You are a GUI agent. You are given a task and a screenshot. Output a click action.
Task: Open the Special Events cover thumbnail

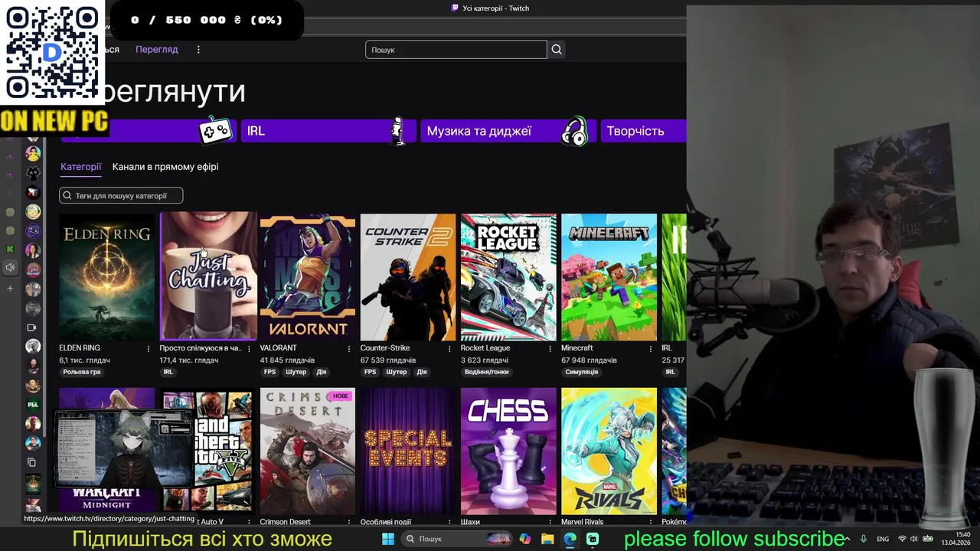tap(408, 452)
